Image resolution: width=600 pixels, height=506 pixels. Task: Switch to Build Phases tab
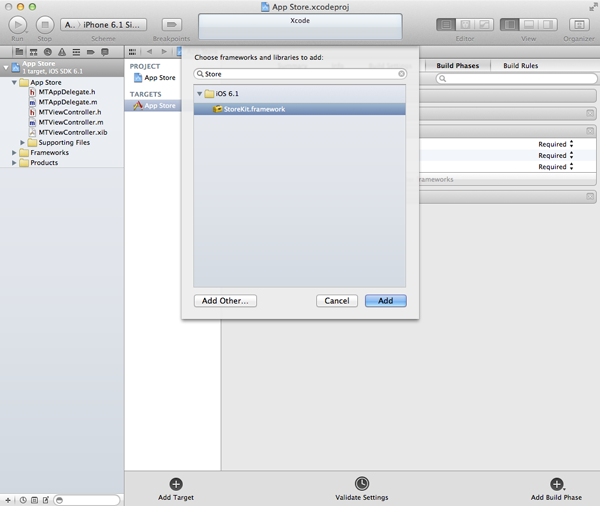coord(458,65)
